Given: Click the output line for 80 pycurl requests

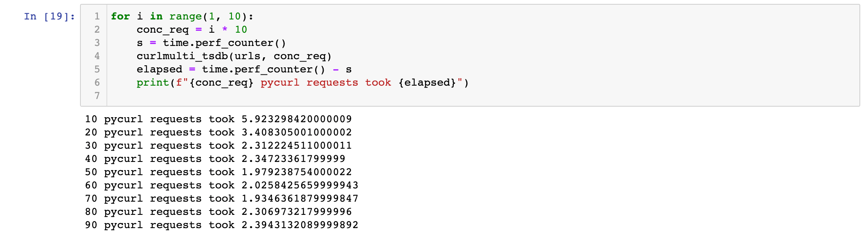Looking at the screenshot, I should pyautogui.click(x=218, y=212).
